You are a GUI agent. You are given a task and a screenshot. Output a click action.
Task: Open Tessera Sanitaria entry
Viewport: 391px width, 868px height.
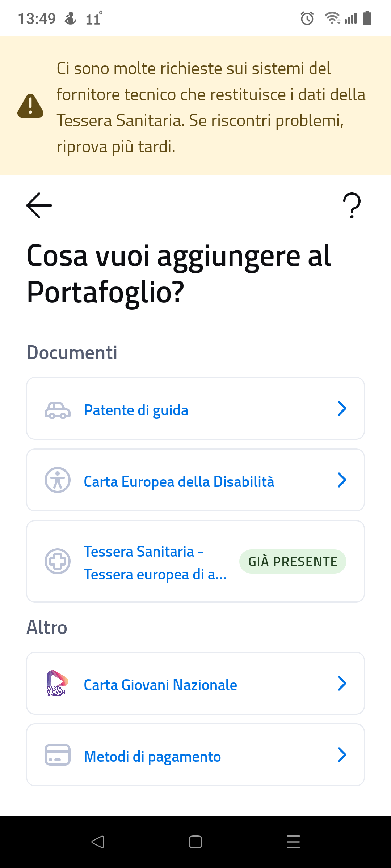[x=155, y=563]
